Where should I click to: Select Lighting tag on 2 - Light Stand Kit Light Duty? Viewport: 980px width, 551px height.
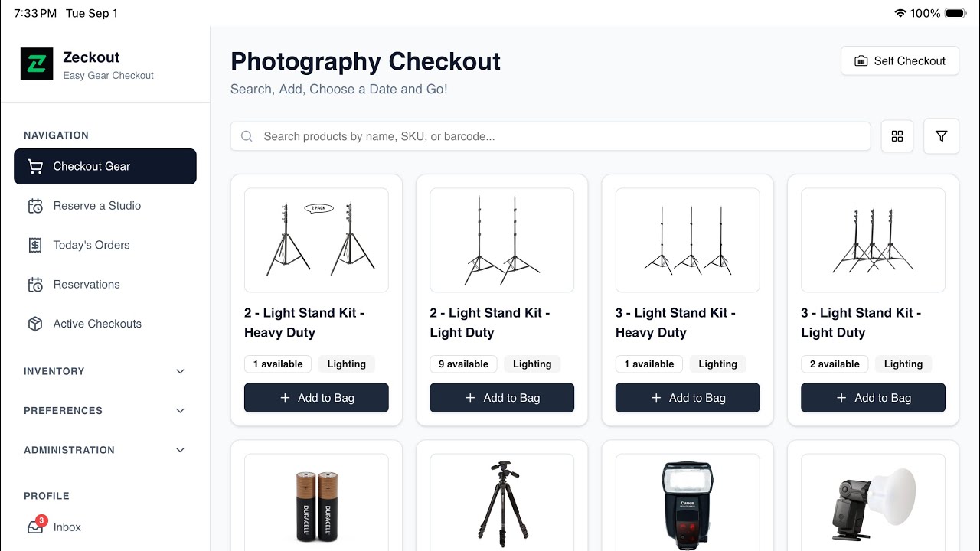click(532, 364)
